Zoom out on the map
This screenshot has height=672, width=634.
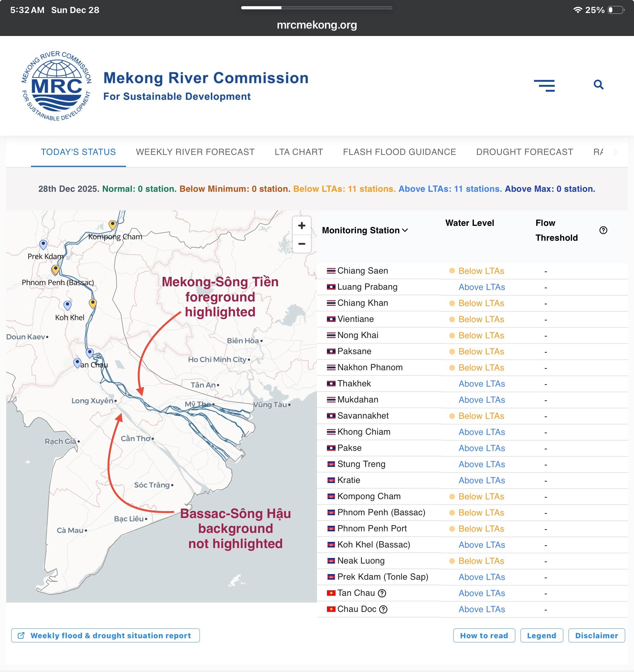click(302, 244)
